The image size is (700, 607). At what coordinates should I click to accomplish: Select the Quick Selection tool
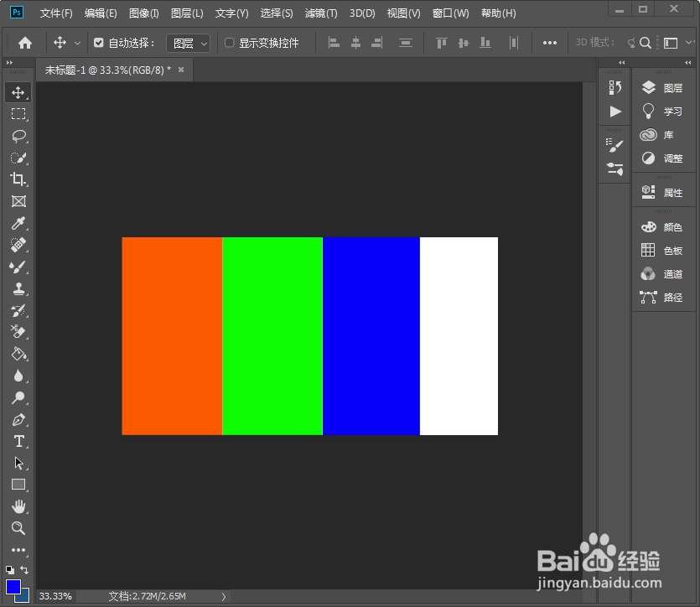(x=18, y=158)
